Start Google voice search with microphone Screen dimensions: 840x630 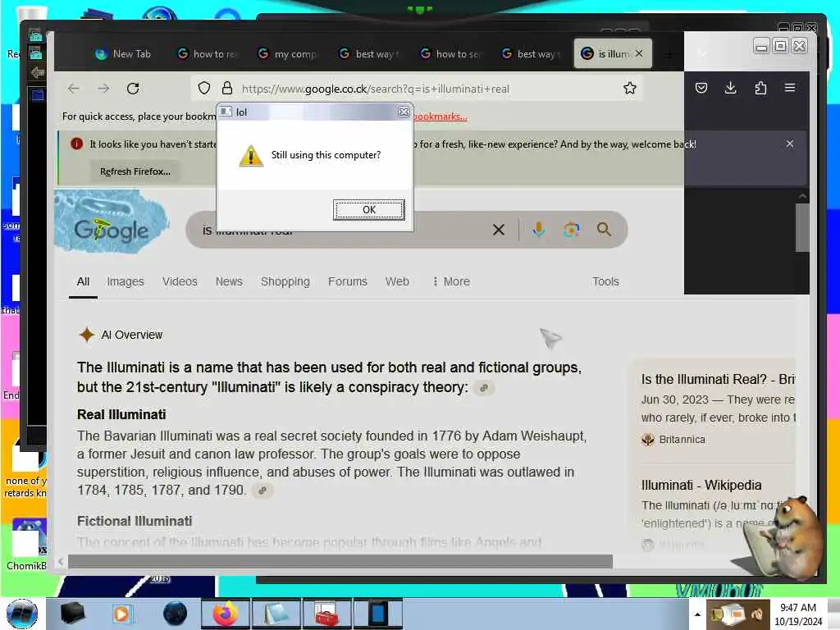pyautogui.click(x=538, y=230)
